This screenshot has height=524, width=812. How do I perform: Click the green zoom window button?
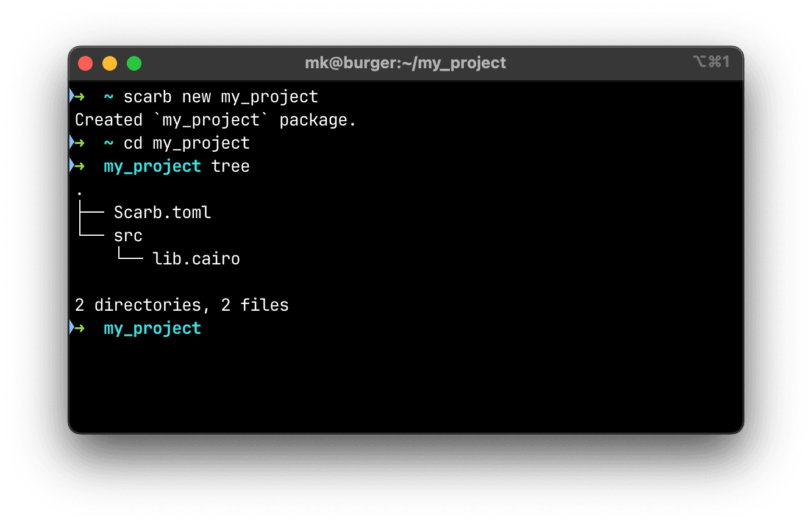[x=134, y=63]
